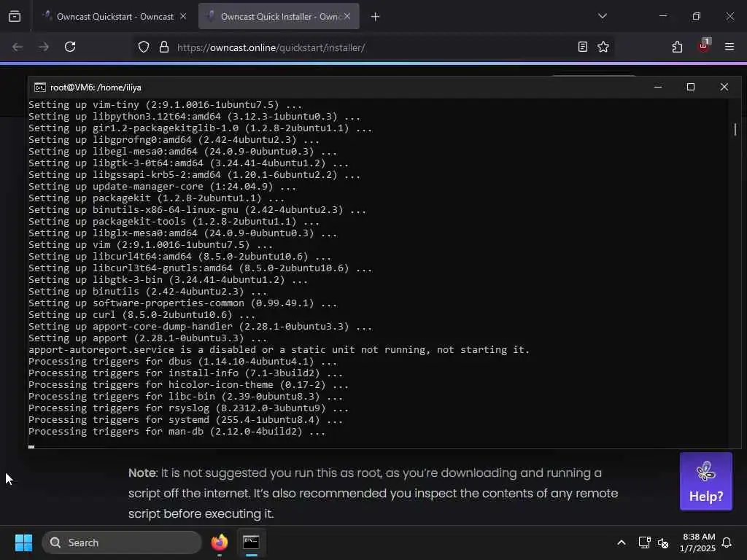The height and width of the screenshot is (560, 747).
Task: Open tracking protection shield info
Action: pyautogui.click(x=144, y=47)
